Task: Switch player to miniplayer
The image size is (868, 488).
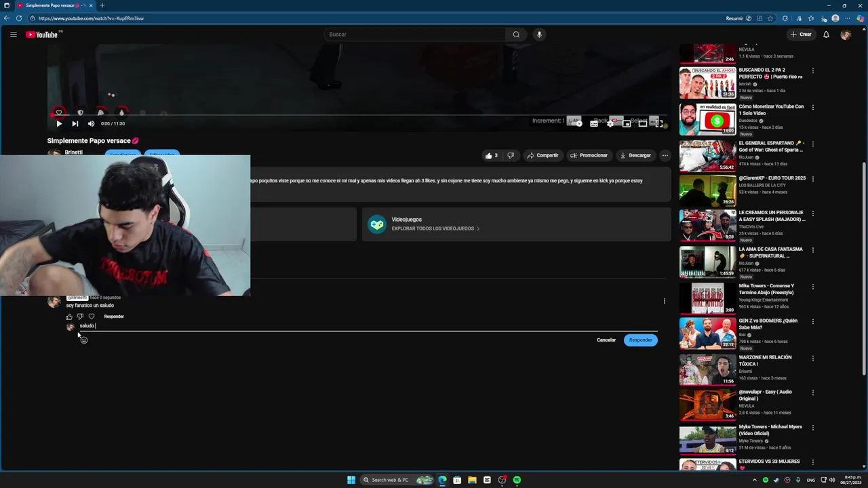Action: tap(627, 123)
